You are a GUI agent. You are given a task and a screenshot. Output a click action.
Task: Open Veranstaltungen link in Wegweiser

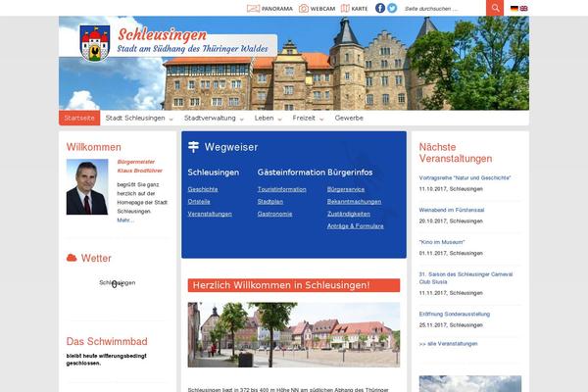210,214
